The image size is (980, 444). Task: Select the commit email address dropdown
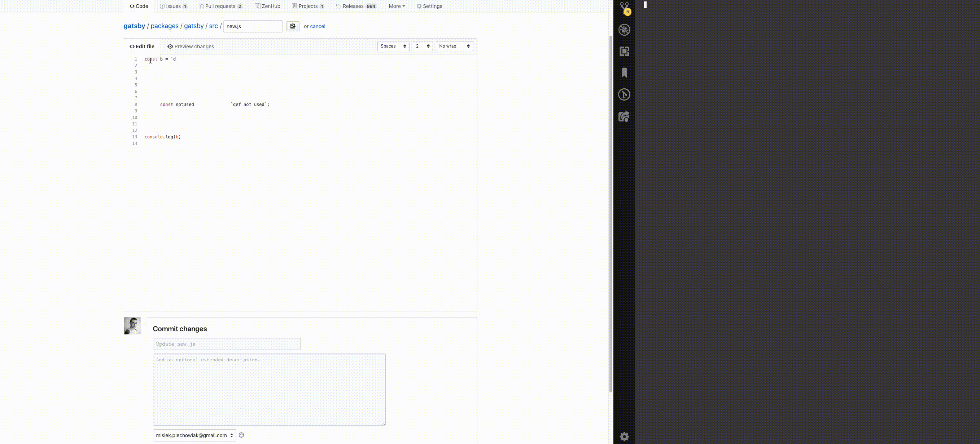click(x=194, y=435)
